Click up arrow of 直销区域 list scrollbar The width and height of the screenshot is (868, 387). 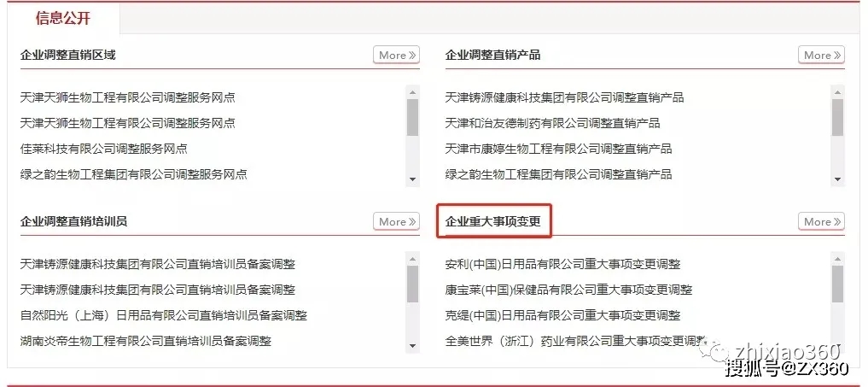[412, 92]
